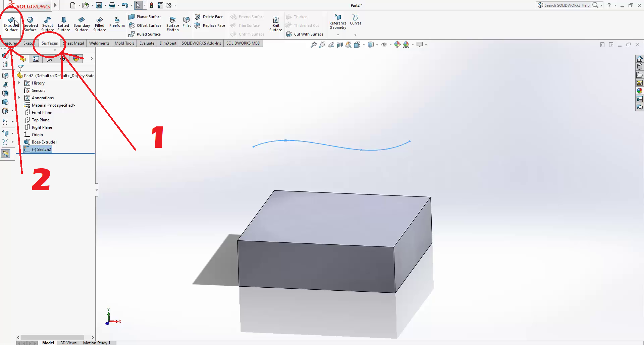
Task: Choose the Boundary Surface tool
Action: click(x=82, y=24)
